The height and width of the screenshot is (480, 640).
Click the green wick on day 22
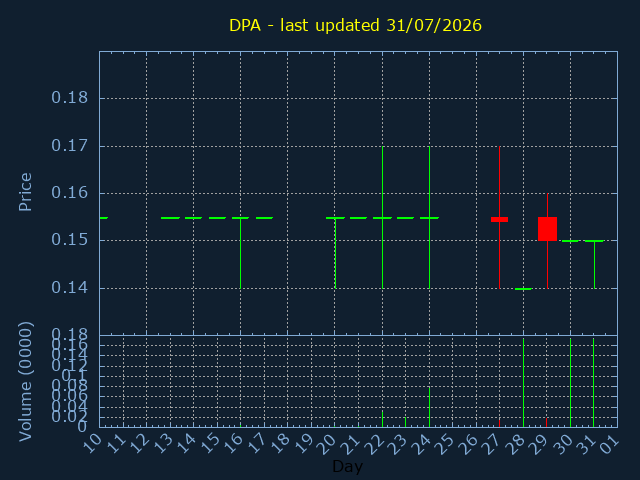(x=382, y=217)
